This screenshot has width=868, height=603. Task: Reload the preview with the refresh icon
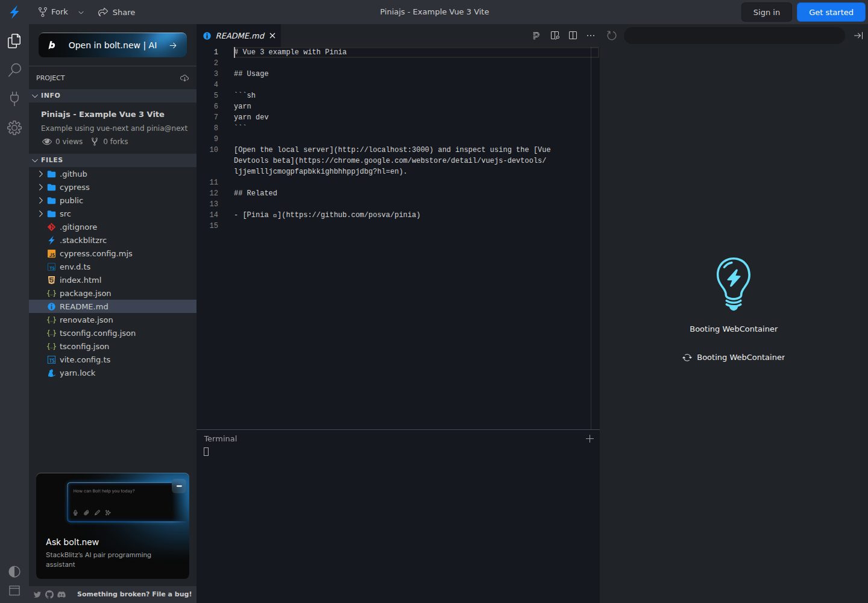(612, 36)
